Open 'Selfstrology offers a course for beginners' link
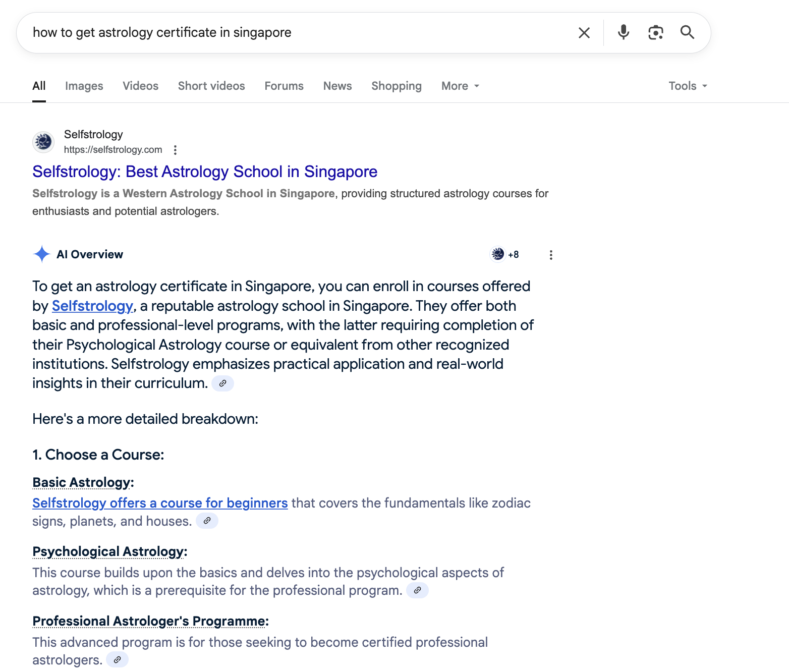This screenshot has width=789, height=672. coord(160,503)
